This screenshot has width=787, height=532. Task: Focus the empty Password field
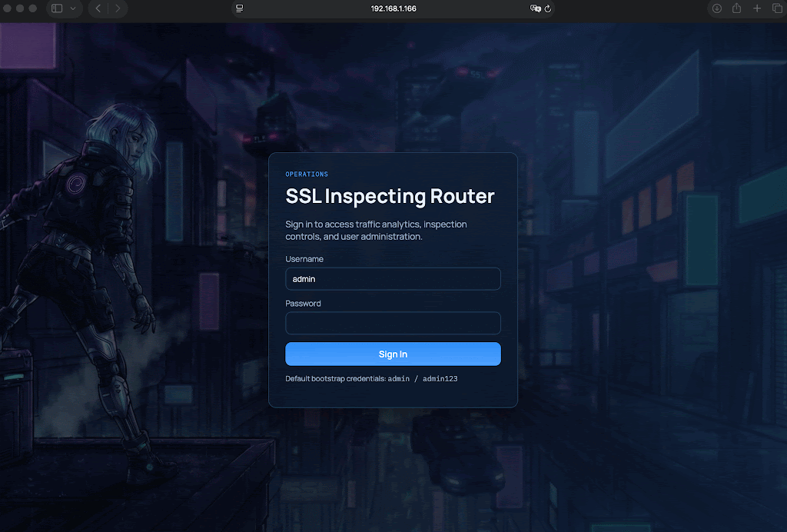tap(393, 323)
